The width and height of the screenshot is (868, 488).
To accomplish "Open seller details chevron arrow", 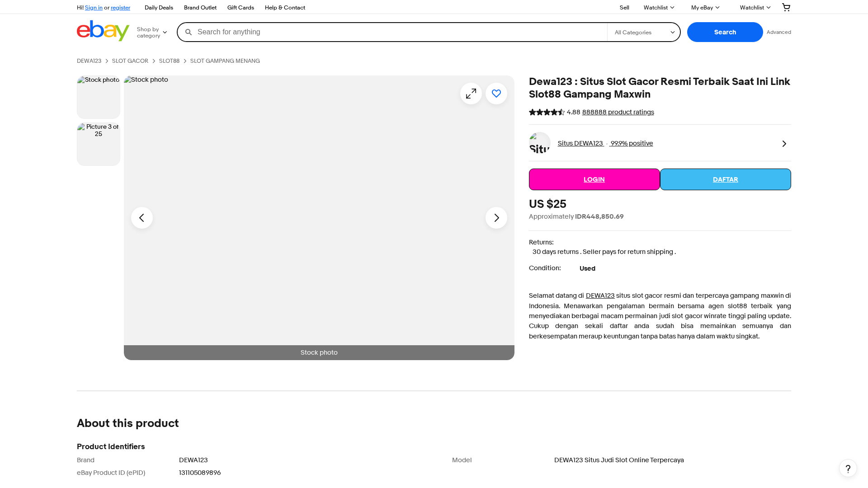I will point(784,144).
